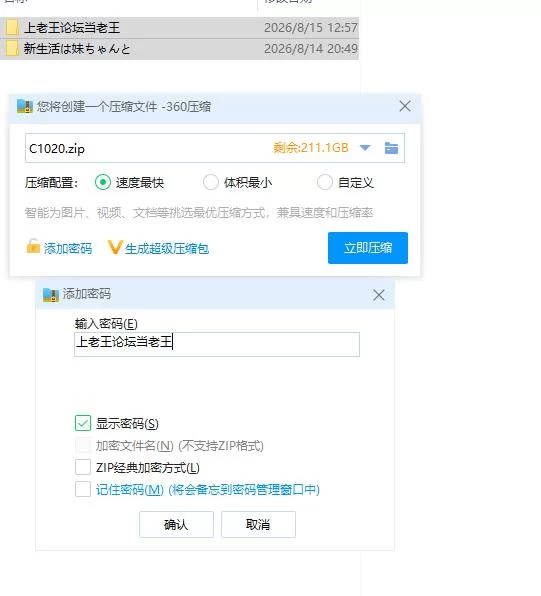Click the folder icon of 新生活は妹ちゃんと
The image size is (541, 596).
(12, 48)
